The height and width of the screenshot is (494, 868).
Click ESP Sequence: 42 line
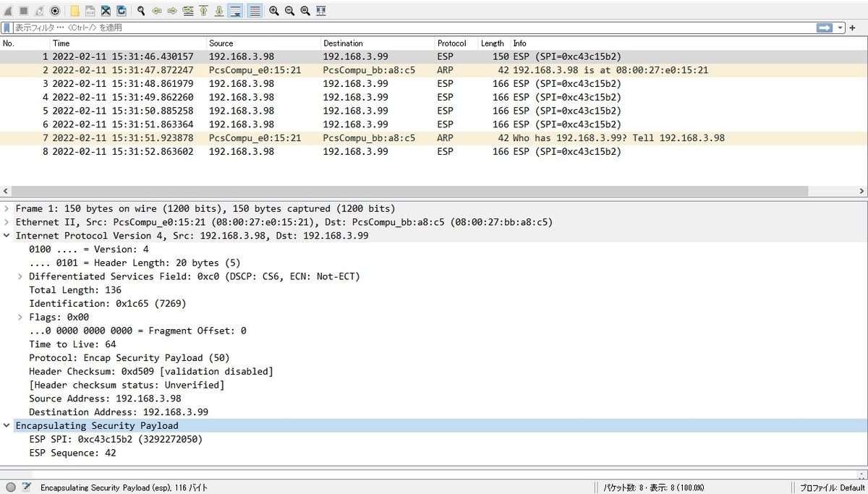(72, 453)
